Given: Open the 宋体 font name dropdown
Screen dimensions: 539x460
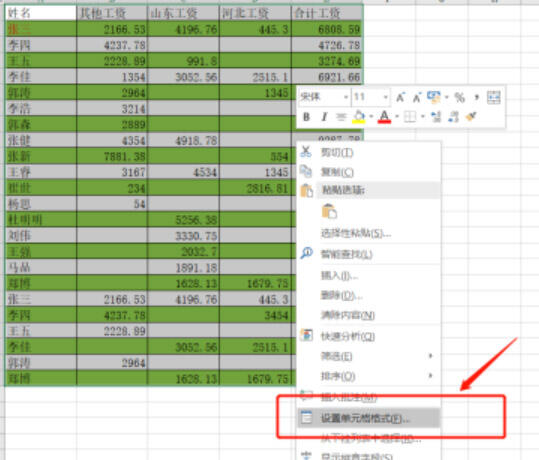Looking at the screenshot, I should click(346, 97).
